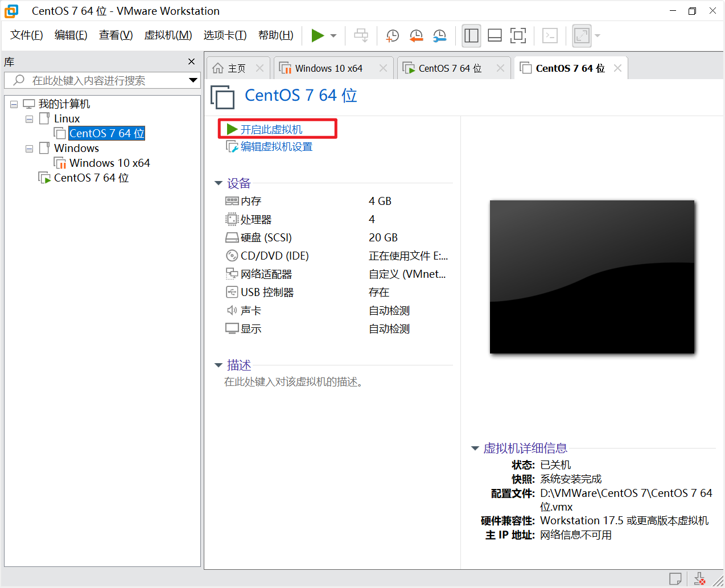This screenshot has width=725, height=588.
Task: Close the 库 library panel
Action: [x=191, y=61]
